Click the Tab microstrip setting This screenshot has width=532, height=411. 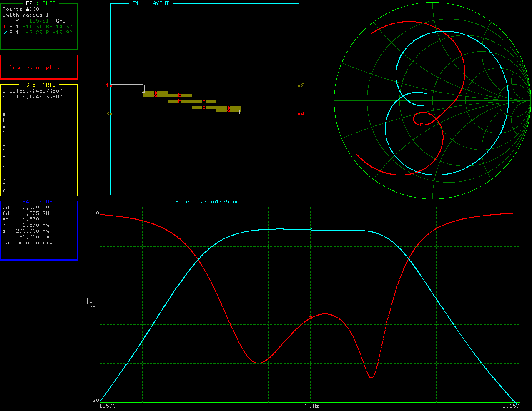click(28, 243)
